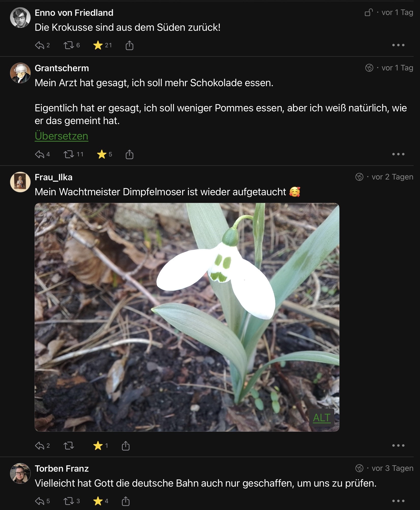
Task: Click the Übersetzen translate link
Action: (61, 136)
